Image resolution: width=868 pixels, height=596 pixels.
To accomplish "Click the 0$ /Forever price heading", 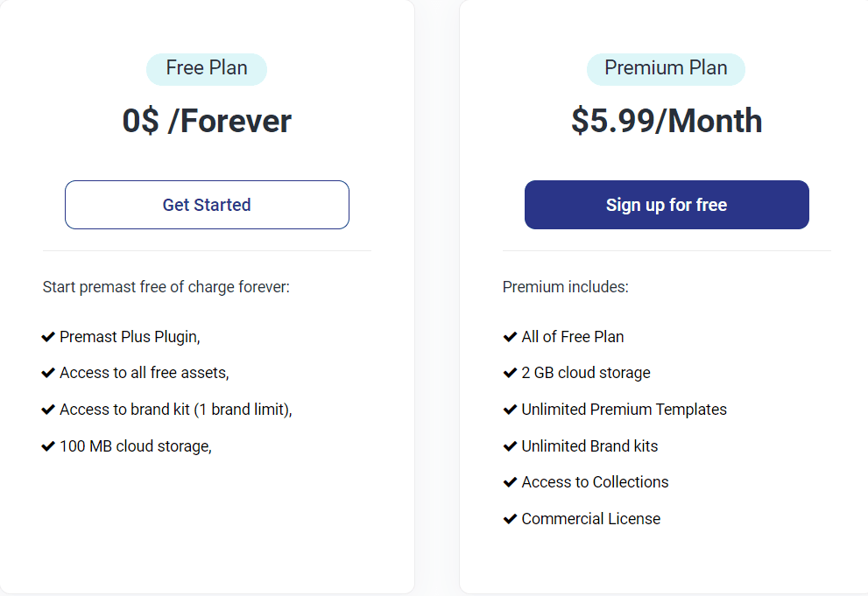I will pos(207,121).
